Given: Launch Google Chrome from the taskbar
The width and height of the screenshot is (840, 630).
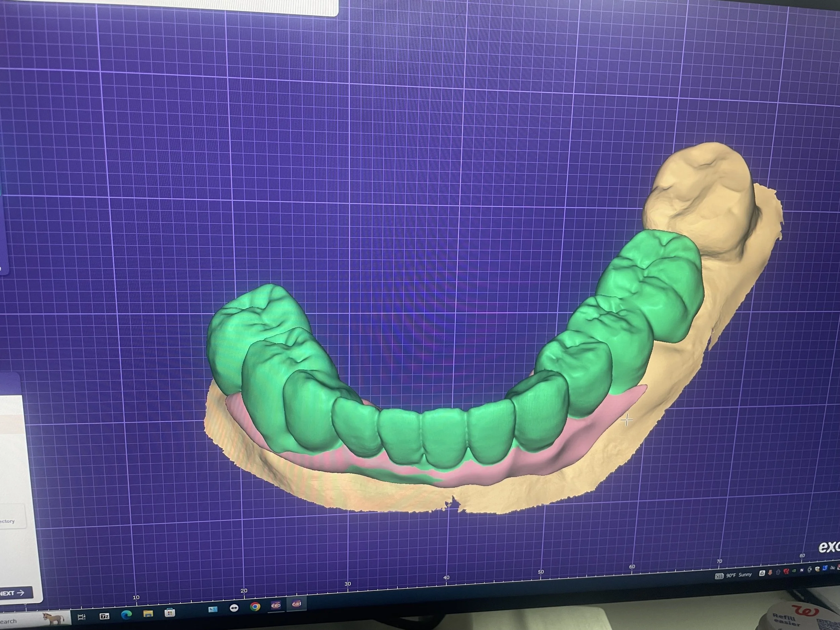Looking at the screenshot, I should pos(255,607).
